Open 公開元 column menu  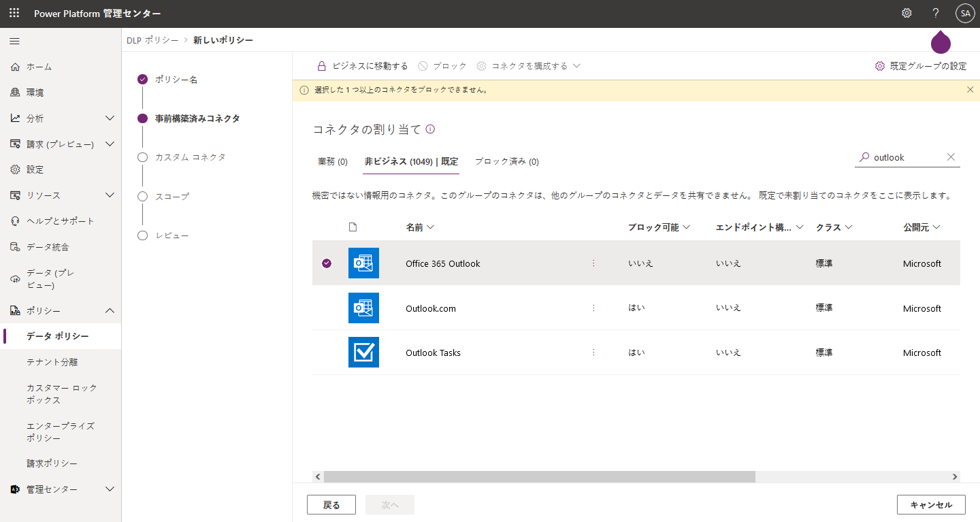tap(921, 227)
